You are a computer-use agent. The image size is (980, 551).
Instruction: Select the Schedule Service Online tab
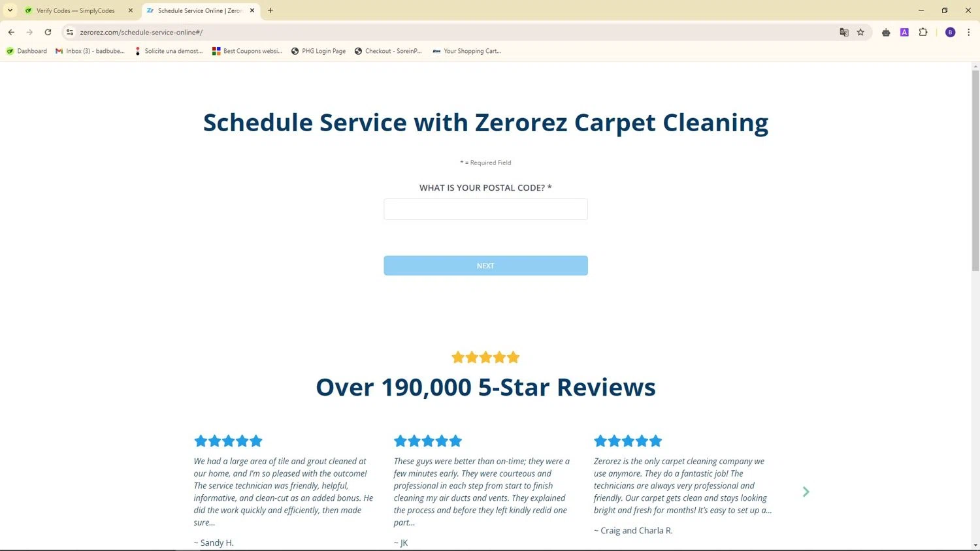tap(199, 10)
